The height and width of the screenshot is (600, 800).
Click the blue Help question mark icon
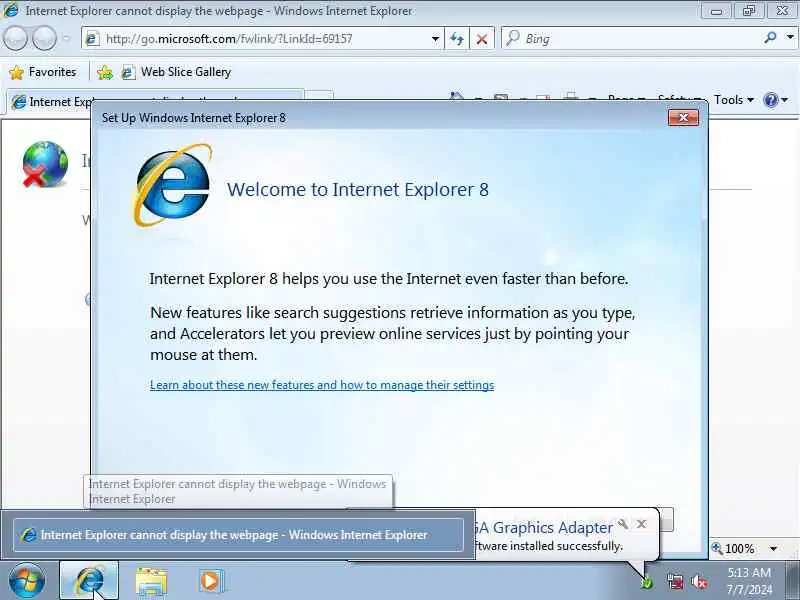click(x=770, y=99)
